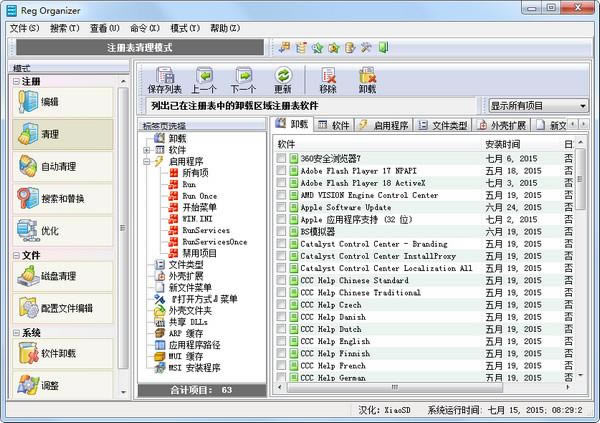Open the 文件(S) menu
Viewport: 600px width, 423px height.
[24, 28]
